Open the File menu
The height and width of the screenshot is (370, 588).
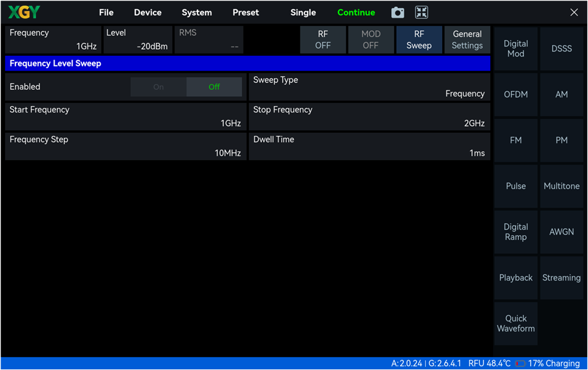coord(106,12)
